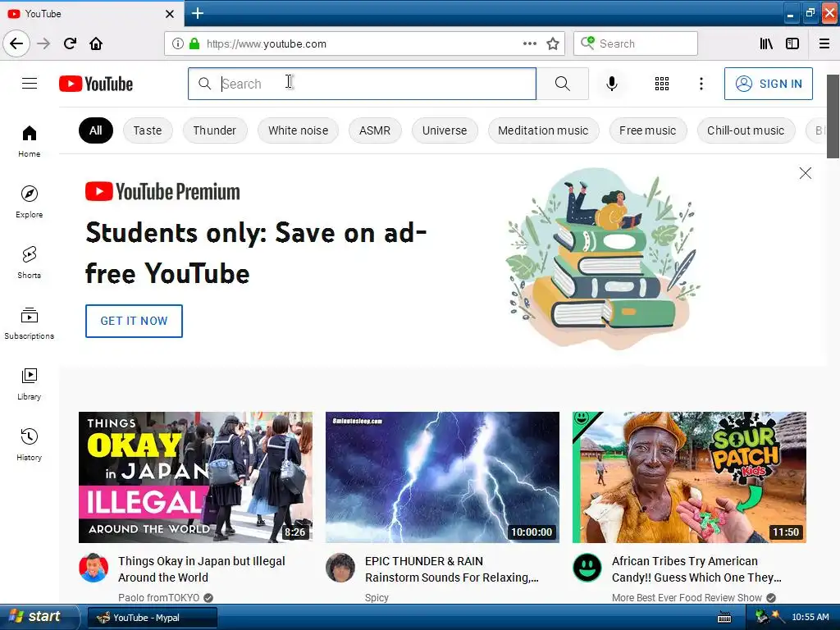Bookmark this page with the star icon
840x630 pixels.
(553, 44)
